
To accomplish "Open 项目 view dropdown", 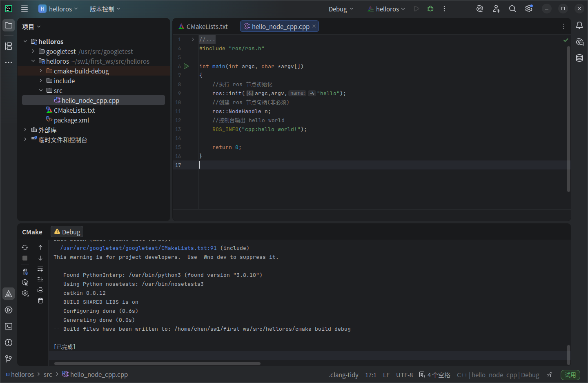I will 31,27.
